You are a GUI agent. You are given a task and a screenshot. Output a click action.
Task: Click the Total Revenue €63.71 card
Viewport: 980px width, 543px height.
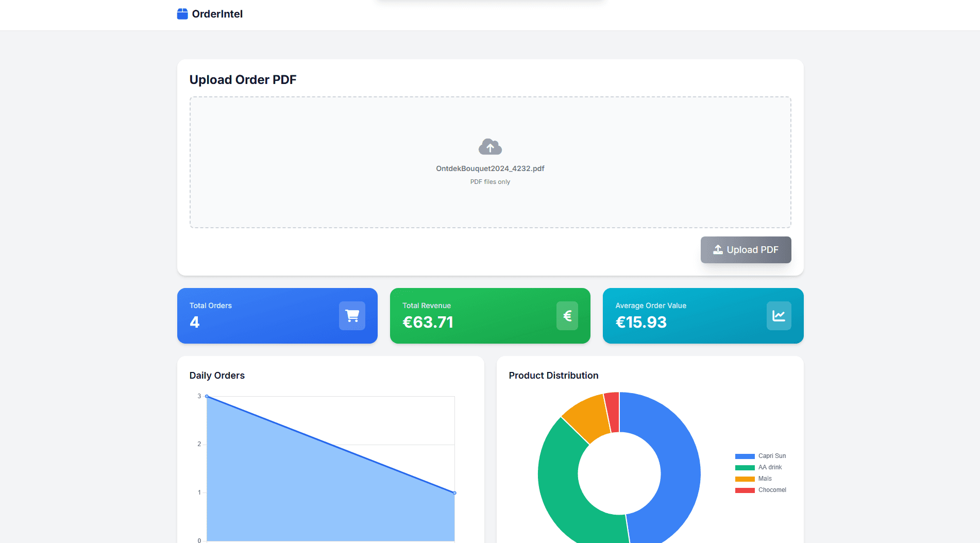coord(489,316)
